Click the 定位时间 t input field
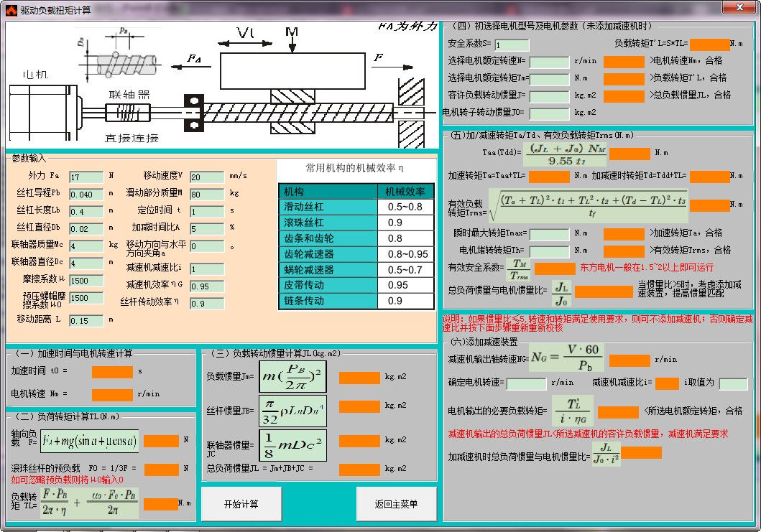Screen dimensions: 761x532 coord(207,212)
